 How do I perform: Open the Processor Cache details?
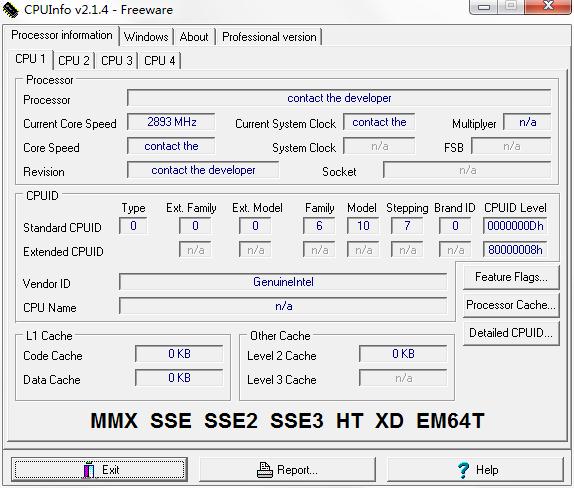(511, 305)
